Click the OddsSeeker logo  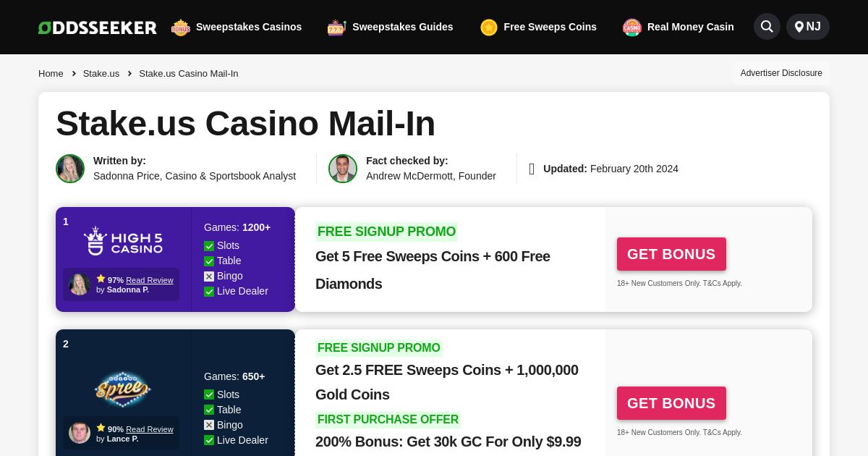point(98,28)
